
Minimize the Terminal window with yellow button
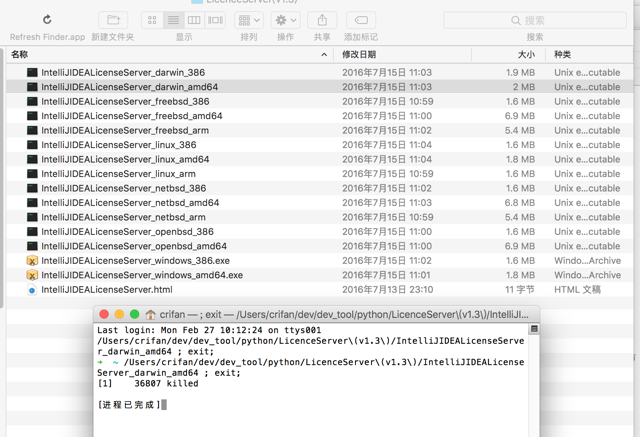[119, 314]
